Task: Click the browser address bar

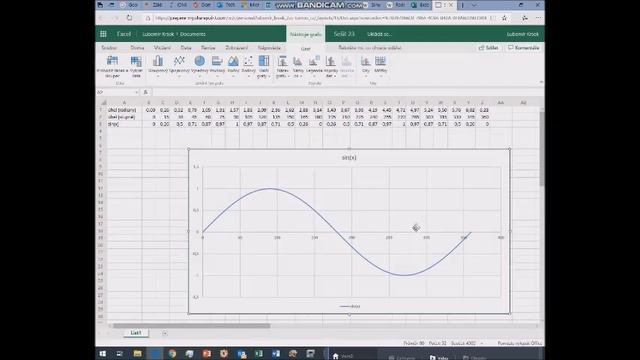Action: (320, 18)
